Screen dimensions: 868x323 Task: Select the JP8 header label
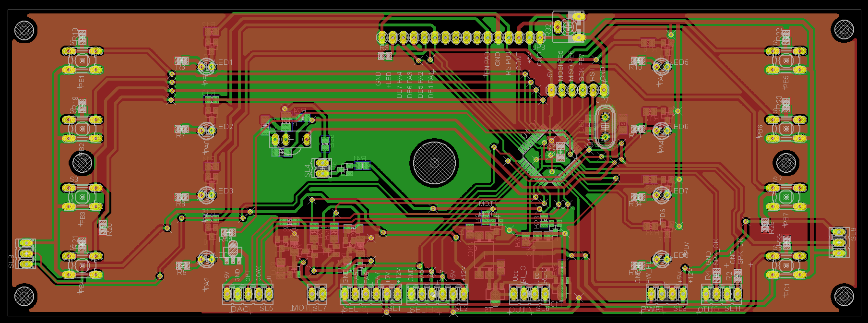coord(539,48)
